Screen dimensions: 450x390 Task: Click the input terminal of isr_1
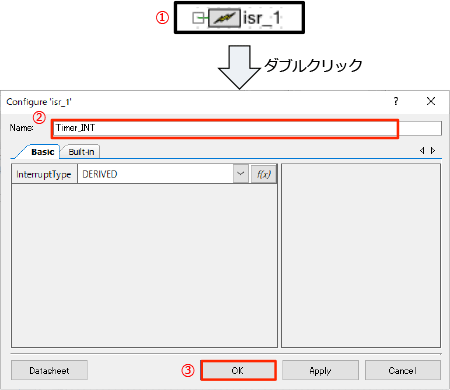(x=198, y=18)
